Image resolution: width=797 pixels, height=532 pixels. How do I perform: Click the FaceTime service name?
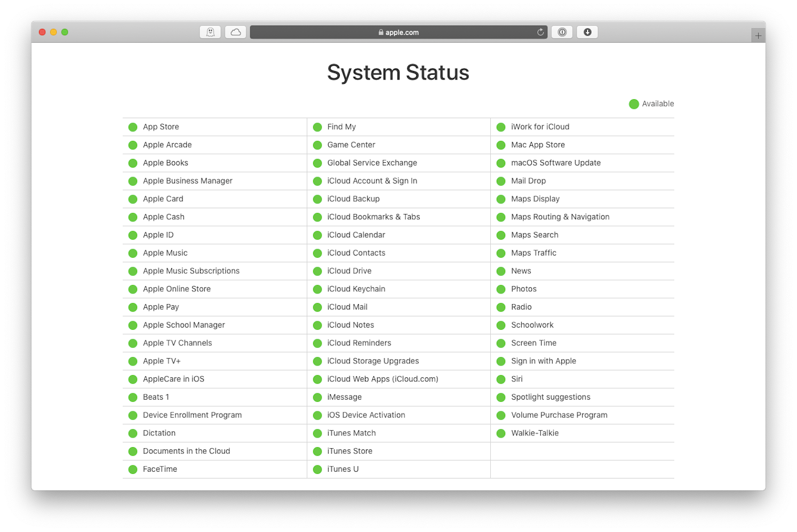pos(160,469)
